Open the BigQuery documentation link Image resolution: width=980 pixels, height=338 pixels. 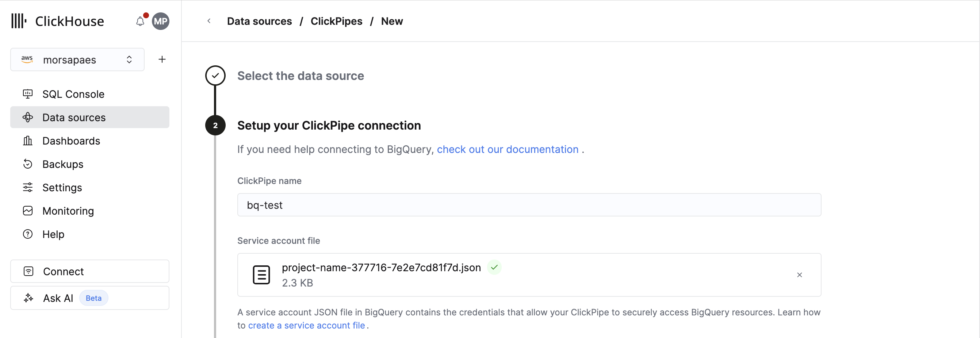508,149
